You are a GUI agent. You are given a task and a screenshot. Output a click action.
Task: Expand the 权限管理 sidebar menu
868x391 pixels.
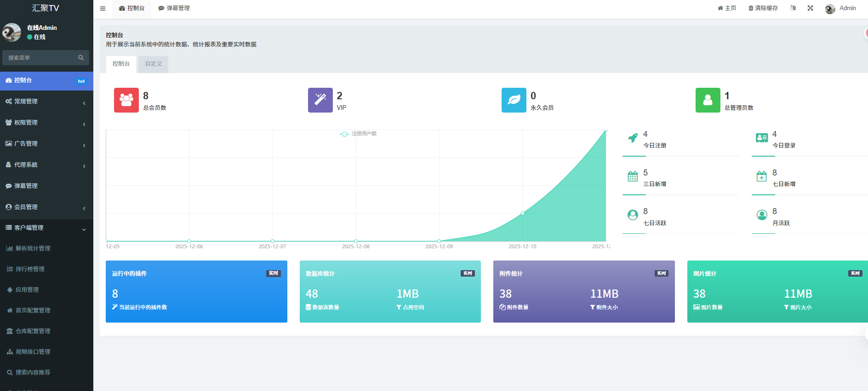click(46, 123)
